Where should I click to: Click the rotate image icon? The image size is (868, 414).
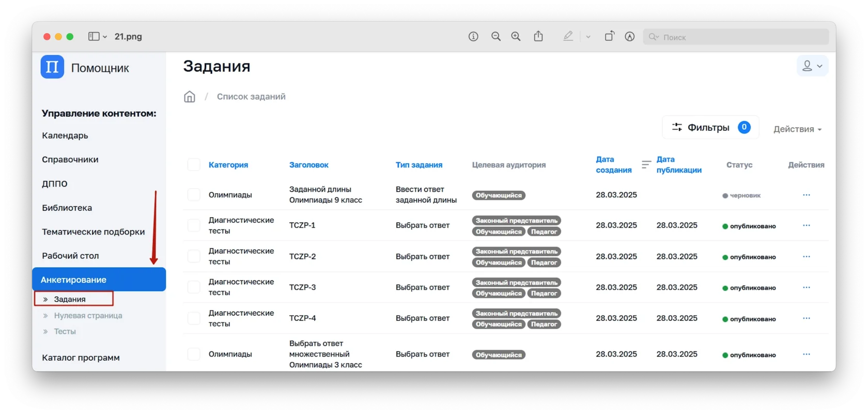tap(610, 36)
